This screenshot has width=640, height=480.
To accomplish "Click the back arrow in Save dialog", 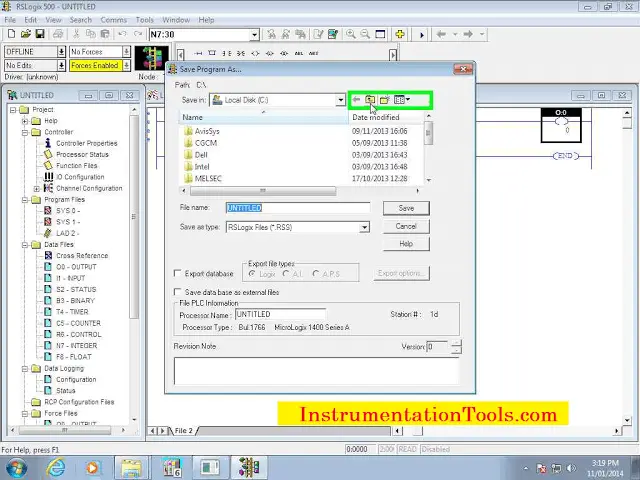I will point(356,100).
